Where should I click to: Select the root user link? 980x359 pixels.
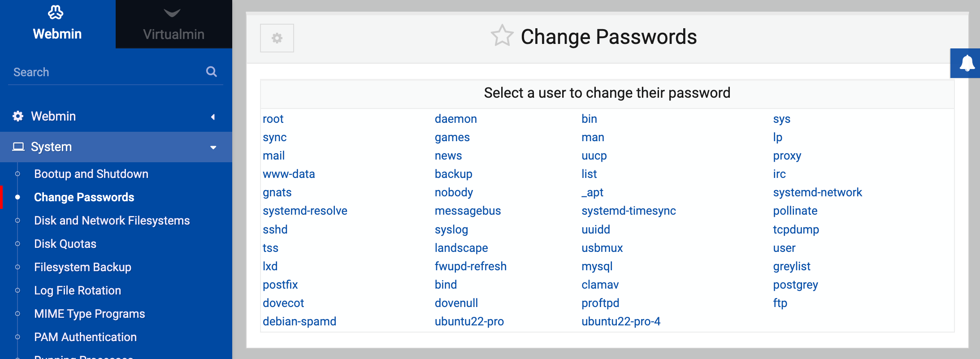[273, 119]
